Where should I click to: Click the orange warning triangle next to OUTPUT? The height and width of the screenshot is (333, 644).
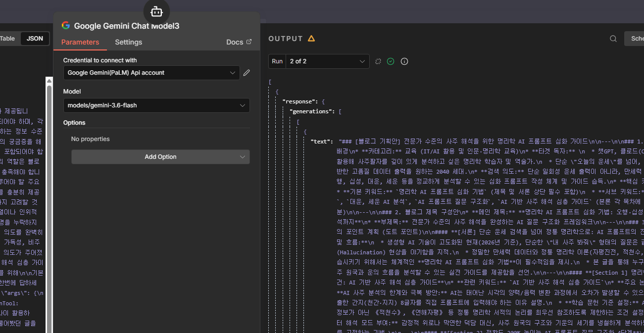(311, 39)
